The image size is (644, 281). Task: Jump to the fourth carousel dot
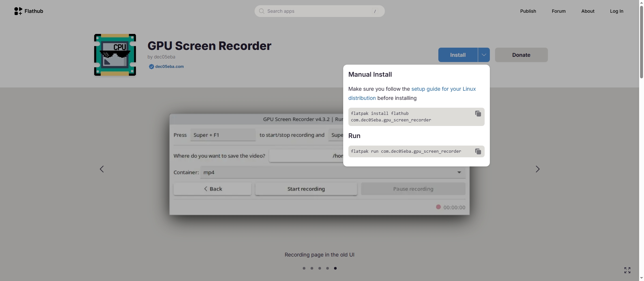tap(328, 268)
